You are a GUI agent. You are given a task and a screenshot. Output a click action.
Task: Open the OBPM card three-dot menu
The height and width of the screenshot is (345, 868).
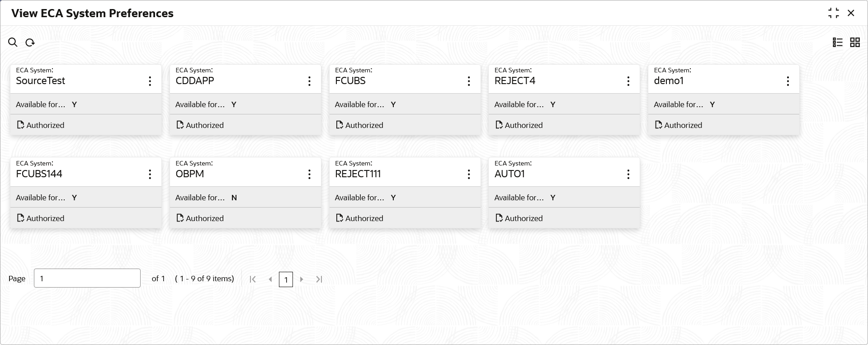[x=309, y=175]
